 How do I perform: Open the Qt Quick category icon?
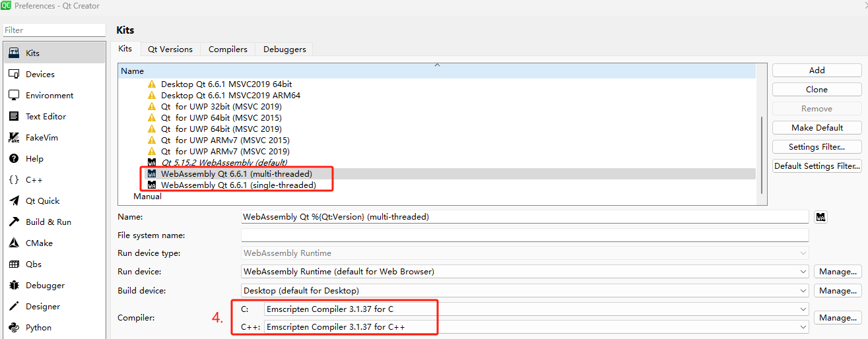point(14,200)
